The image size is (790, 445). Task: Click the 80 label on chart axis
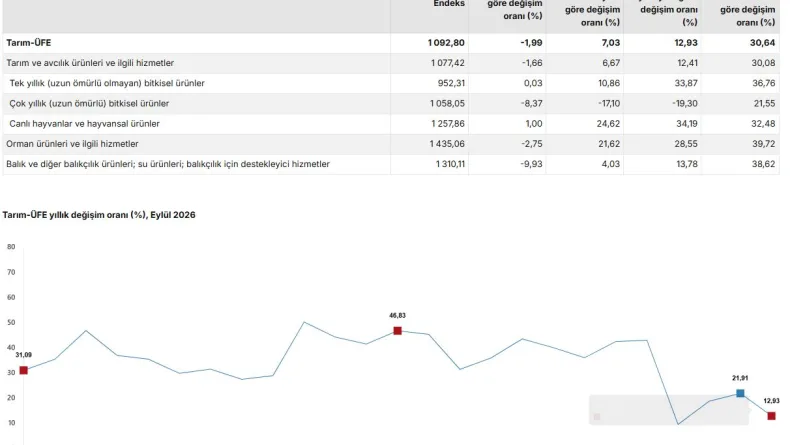11,247
